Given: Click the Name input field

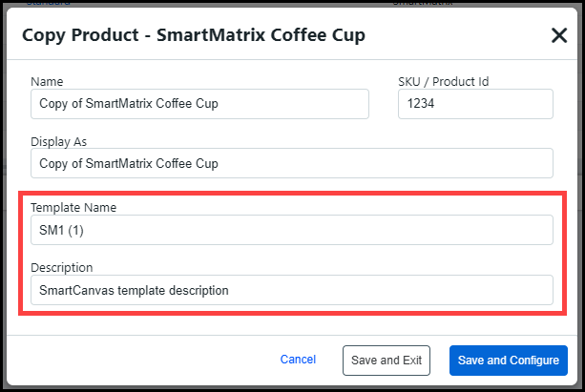Looking at the screenshot, I should (x=199, y=104).
